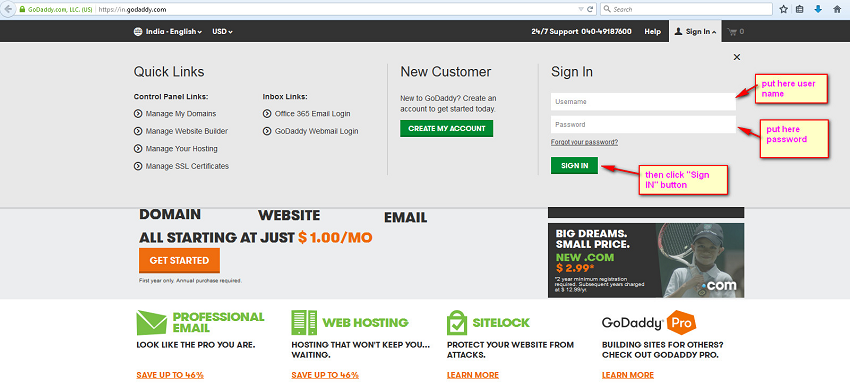
Task: Collapse the Sign In dropdown tab
Action: 696,31
